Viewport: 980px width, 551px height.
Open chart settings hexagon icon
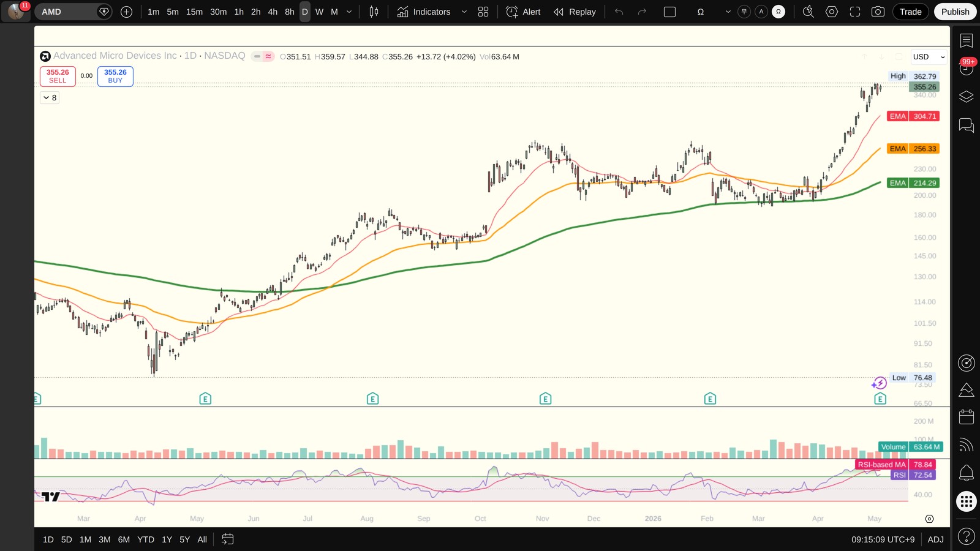click(832, 12)
